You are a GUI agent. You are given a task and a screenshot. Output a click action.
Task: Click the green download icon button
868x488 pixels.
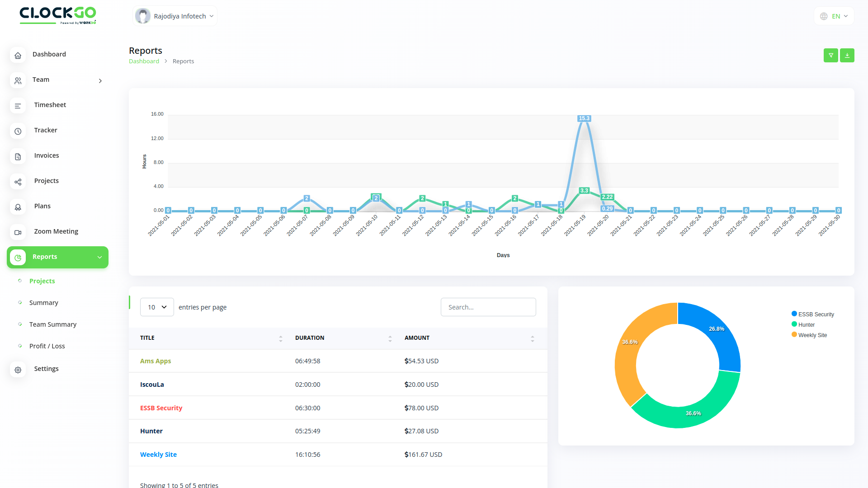click(x=847, y=55)
